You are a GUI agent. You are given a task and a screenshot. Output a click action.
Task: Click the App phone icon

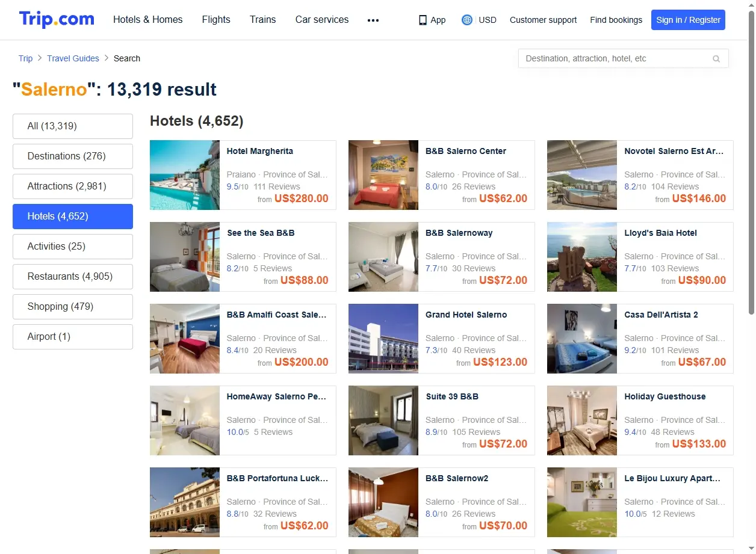[x=423, y=20]
